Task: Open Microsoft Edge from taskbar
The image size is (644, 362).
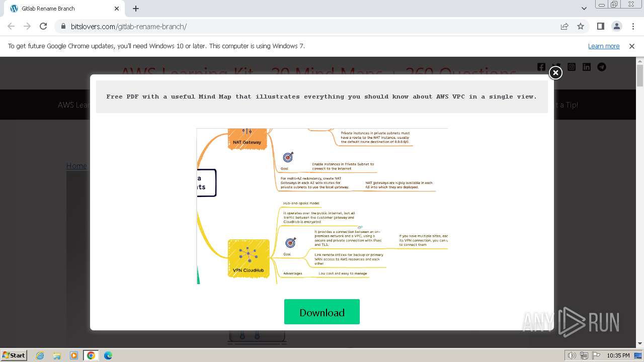Action: 108,355
